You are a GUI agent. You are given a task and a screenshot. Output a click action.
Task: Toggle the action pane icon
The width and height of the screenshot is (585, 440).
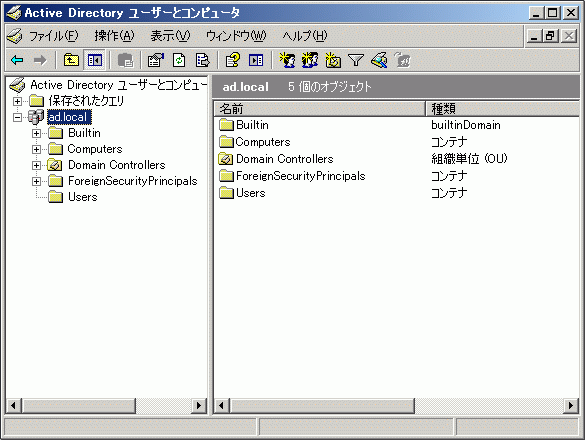click(256, 60)
